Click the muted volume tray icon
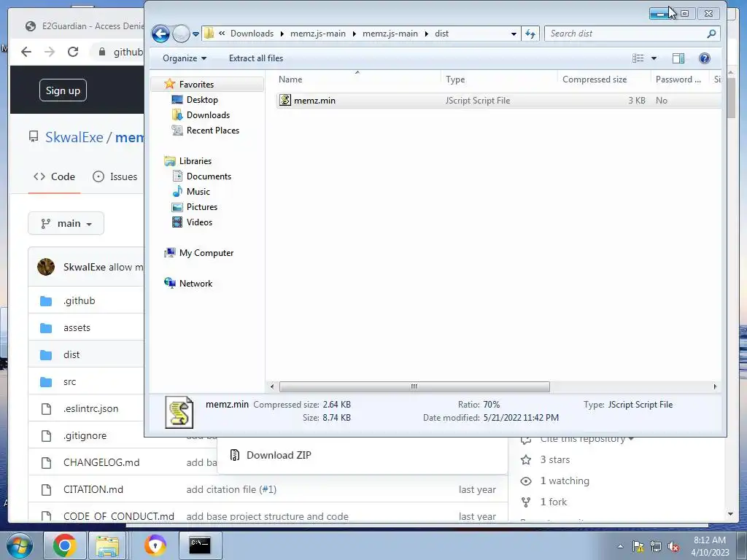The width and height of the screenshot is (747, 560). 673,547
